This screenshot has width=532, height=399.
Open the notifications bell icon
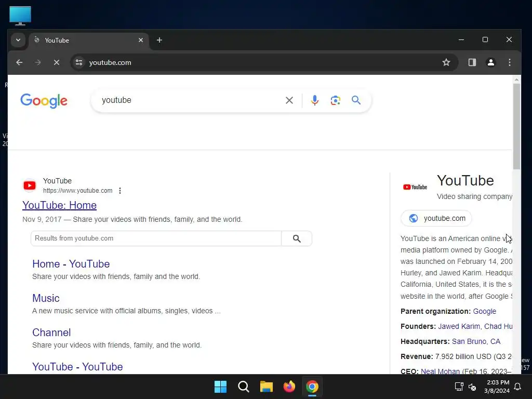[x=518, y=387]
